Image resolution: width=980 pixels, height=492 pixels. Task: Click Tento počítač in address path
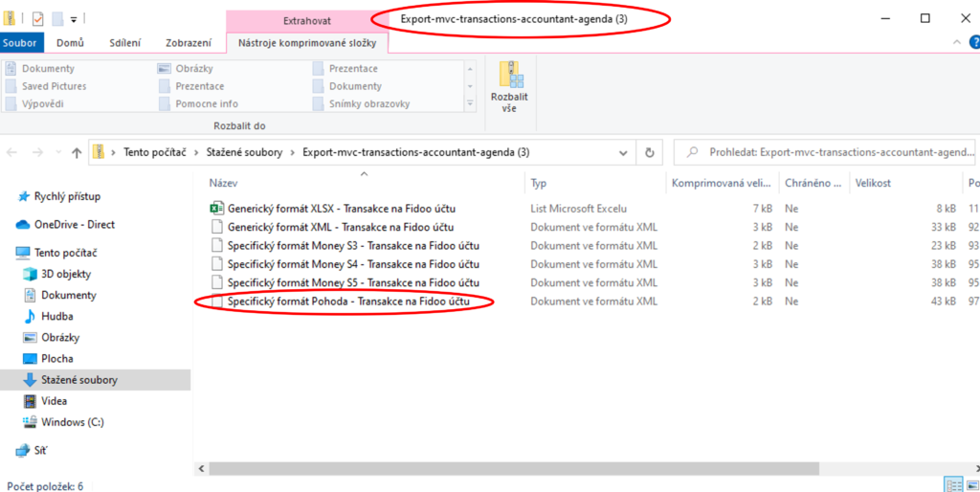coord(154,152)
